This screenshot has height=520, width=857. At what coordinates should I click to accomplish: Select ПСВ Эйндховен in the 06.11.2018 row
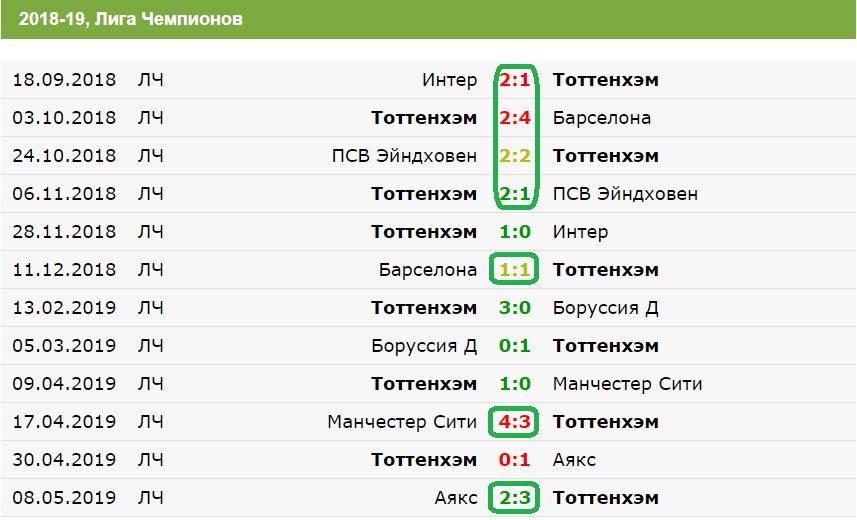click(625, 194)
